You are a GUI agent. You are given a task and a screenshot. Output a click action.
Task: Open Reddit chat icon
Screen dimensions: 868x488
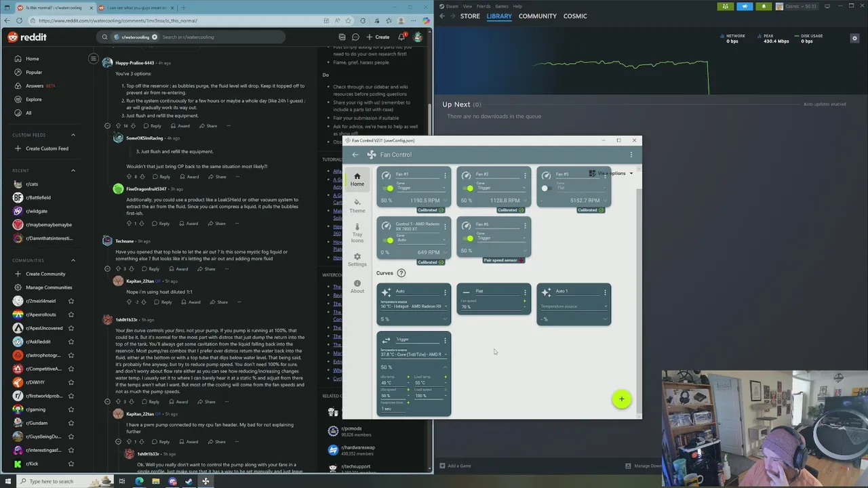355,37
